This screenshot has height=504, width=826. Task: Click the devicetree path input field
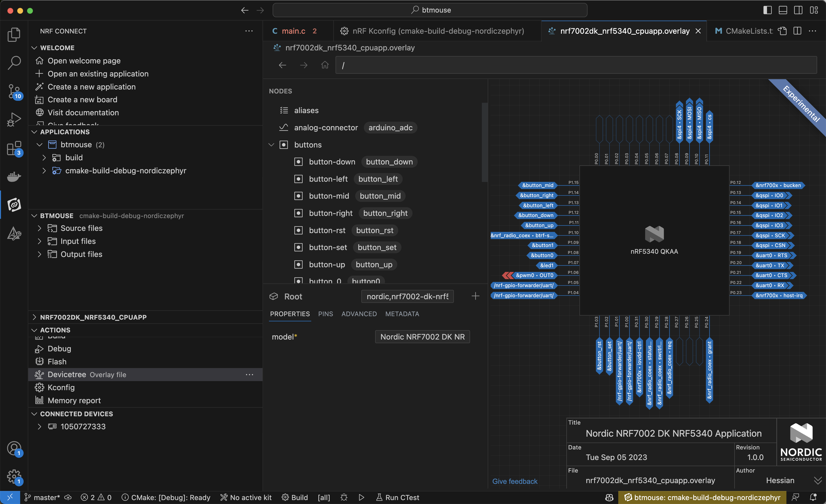coord(576,65)
